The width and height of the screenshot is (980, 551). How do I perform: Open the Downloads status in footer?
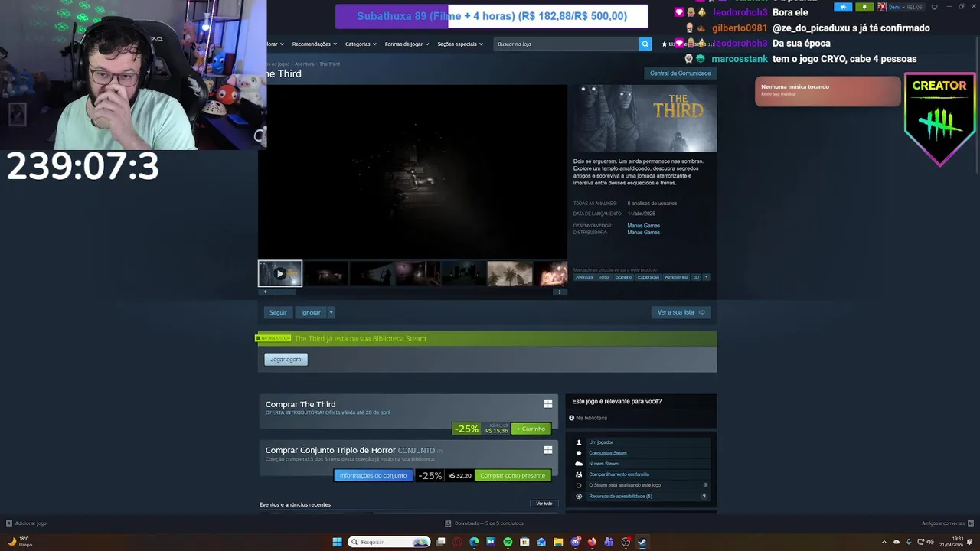pyautogui.click(x=485, y=523)
